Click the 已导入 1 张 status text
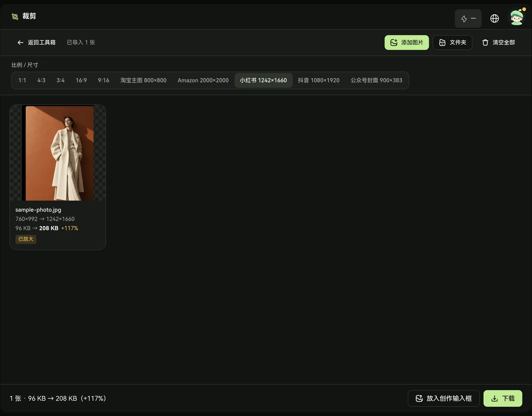This screenshot has width=532, height=416. [x=81, y=43]
